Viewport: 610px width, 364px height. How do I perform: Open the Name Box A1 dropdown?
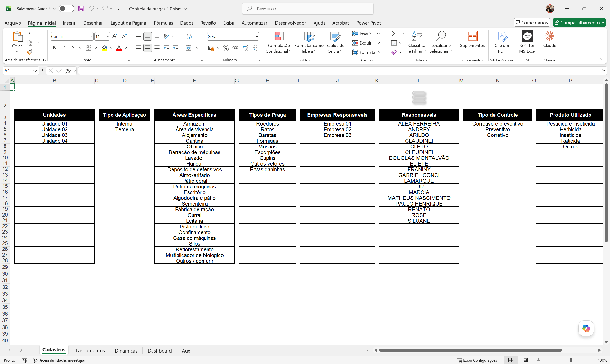[35, 71]
